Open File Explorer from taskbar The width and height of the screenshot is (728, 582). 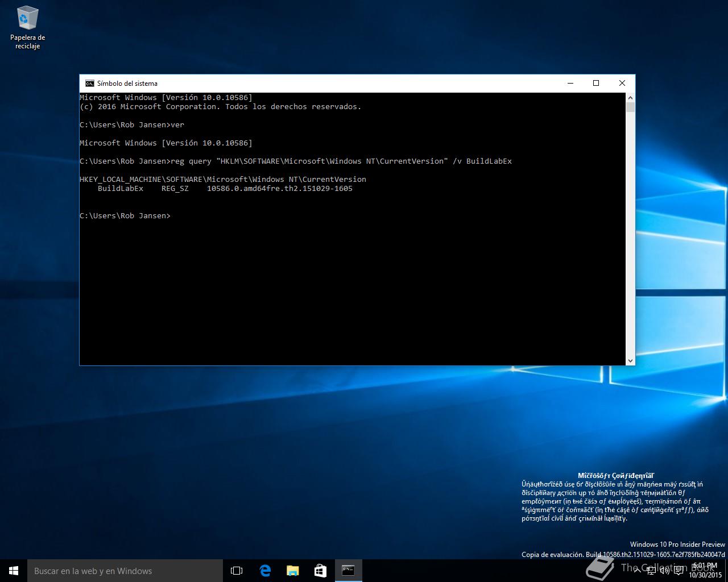click(292, 571)
